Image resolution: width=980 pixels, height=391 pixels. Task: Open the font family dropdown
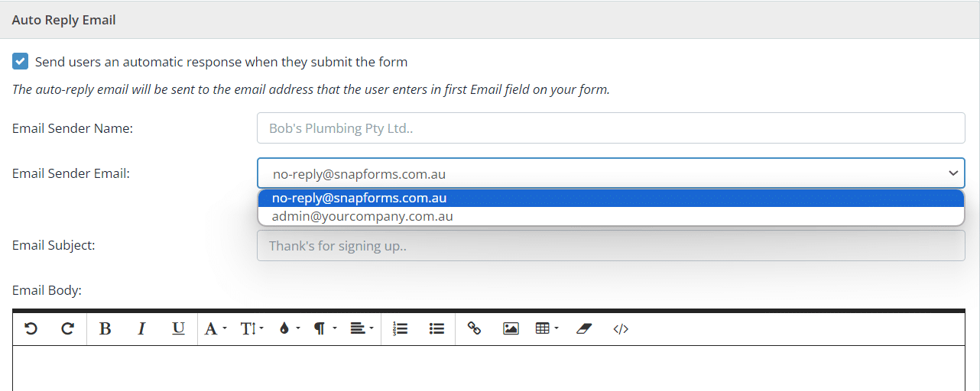216,328
